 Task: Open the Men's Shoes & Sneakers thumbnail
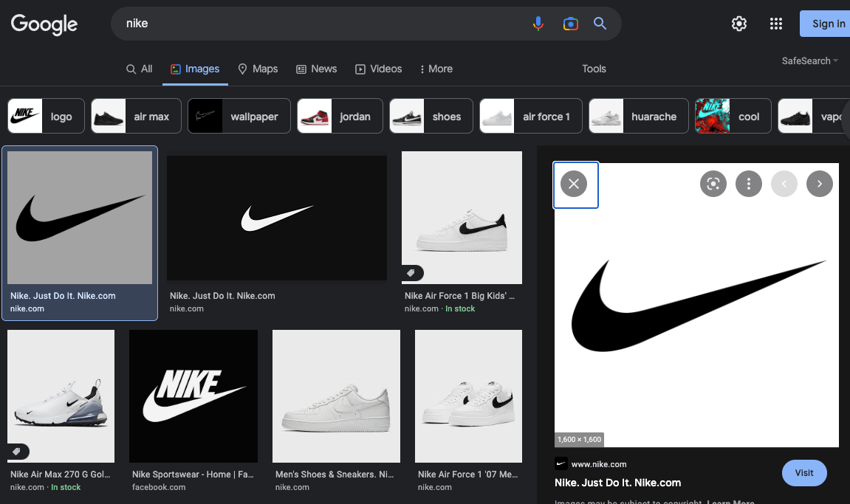tap(336, 396)
